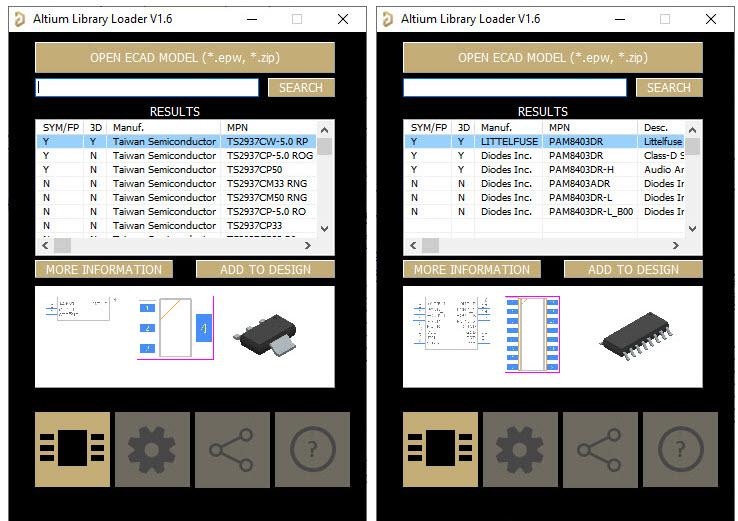
Task: Click the Manuf. column header in right window
Action: pos(509,128)
